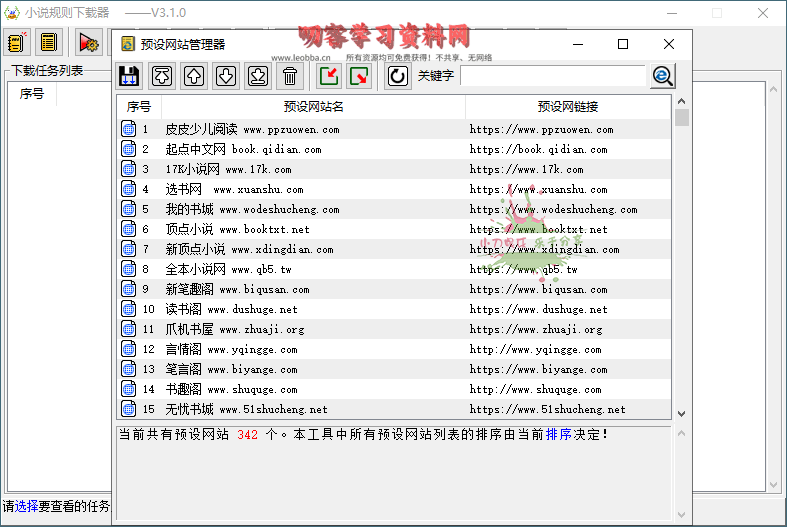Click the site list scrollbar thumb
Image resolution: width=787 pixels, height=527 pixels.
click(682, 117)
